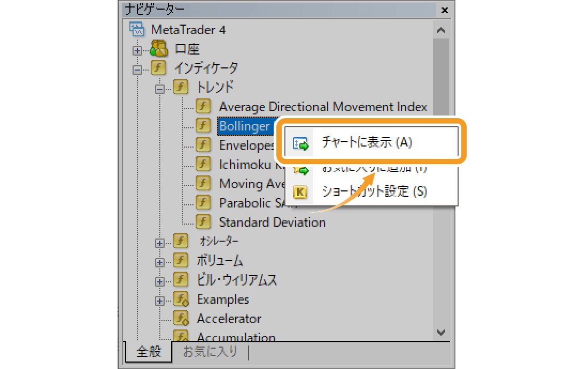This screenshot has height=369, width=588.
Task: Click the Average Directional Movement Index icon
Action: tap(203, 106)
